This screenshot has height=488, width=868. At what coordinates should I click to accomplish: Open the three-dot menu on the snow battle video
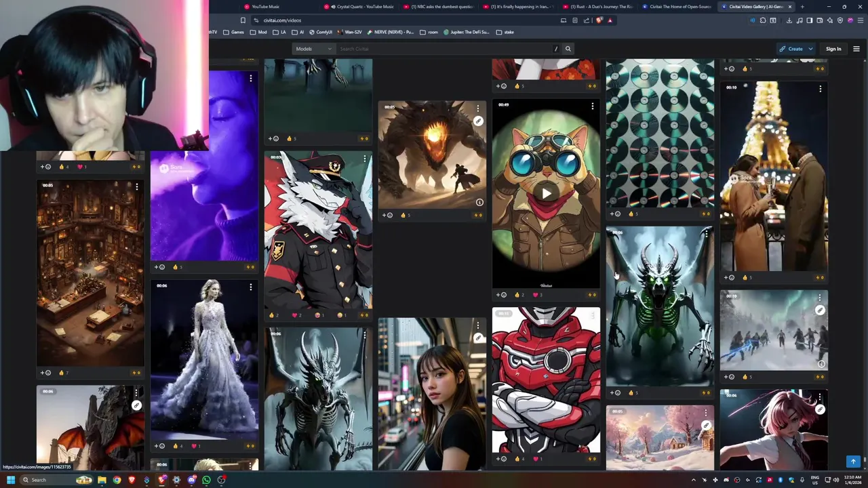(820, 298)
